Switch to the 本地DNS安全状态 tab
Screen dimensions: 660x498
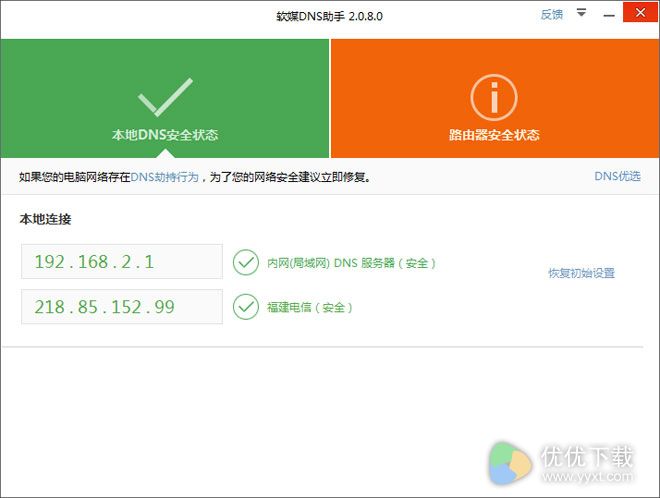click(x=165, y=99)
